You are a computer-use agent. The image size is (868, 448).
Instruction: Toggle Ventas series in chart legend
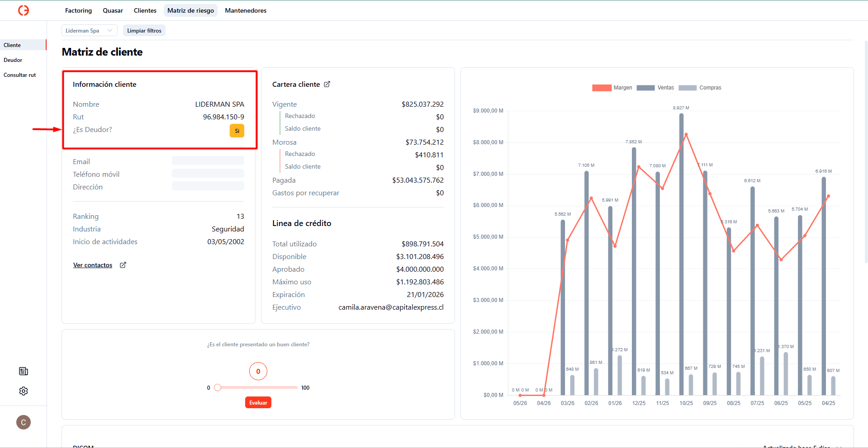[655, 88]
